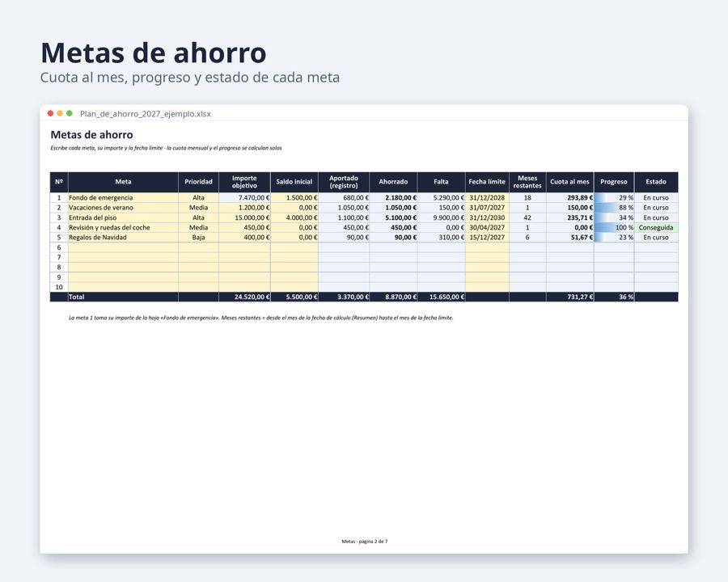Select the 'Cuota al mes' column header
728x582 pixels.
coord(569,182)
